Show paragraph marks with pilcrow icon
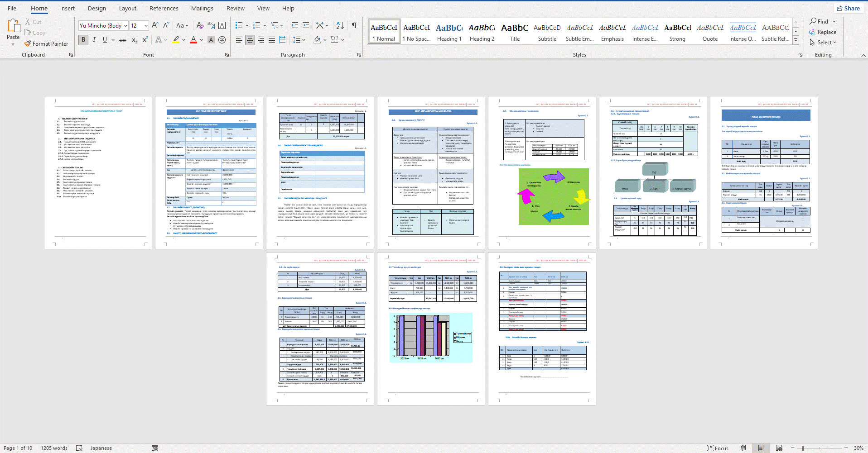Viewport: 868px width, 453px height. 354,25
